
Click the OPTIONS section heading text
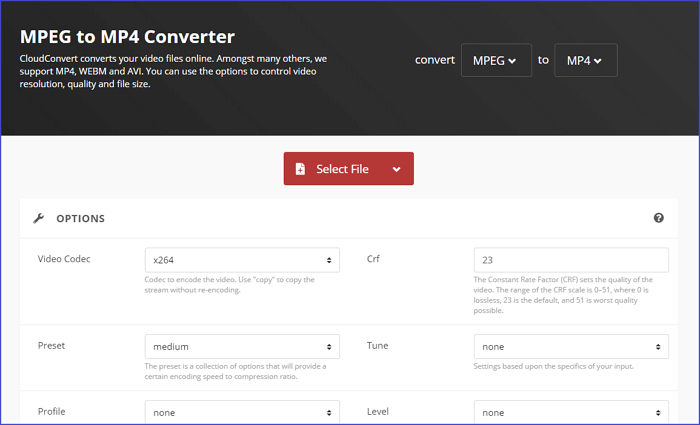coord(80,218)
